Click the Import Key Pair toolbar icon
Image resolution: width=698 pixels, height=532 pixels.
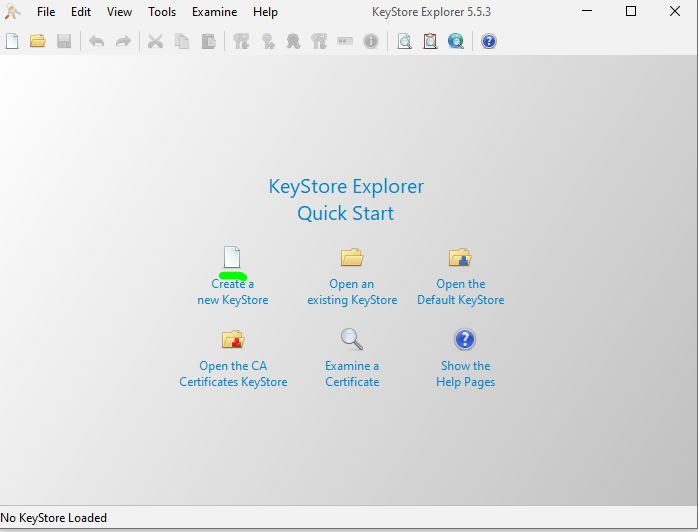click(319, 41)
